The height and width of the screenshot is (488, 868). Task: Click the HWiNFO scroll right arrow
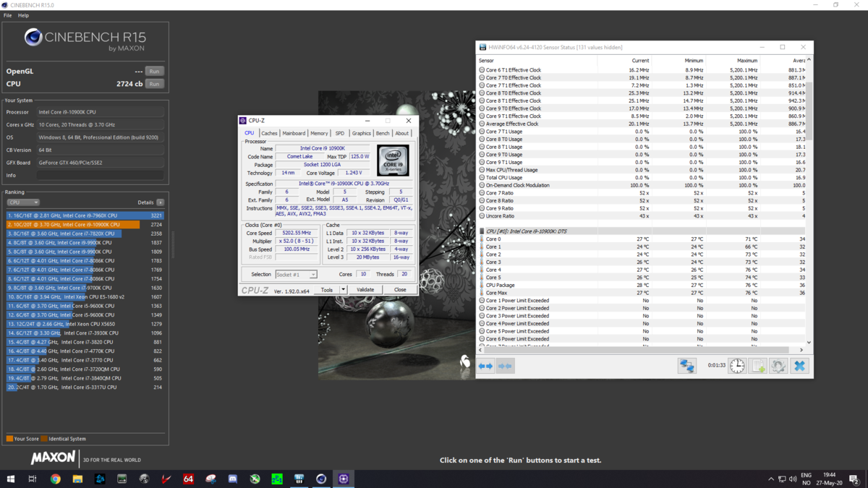coord(801,350)
